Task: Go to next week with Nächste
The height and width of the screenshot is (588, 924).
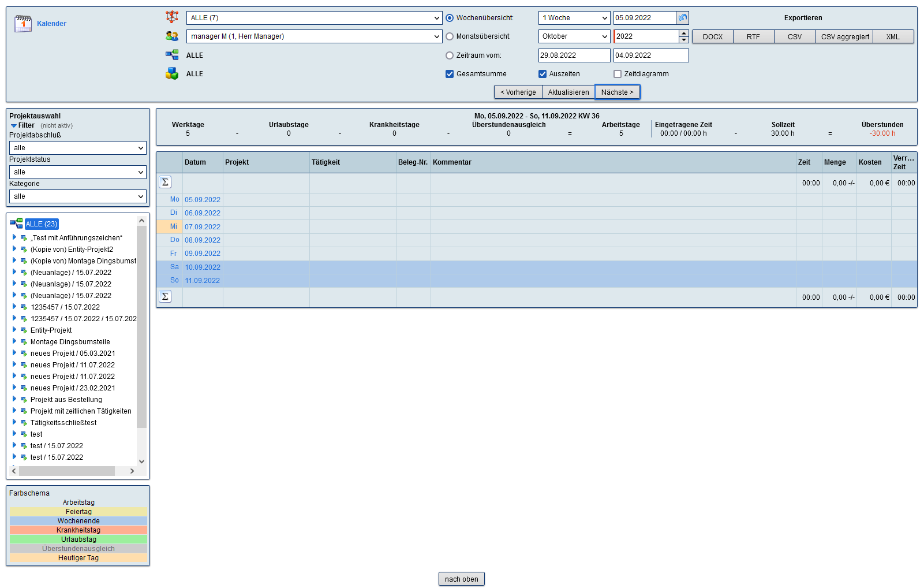Action: tap(617, 92)
